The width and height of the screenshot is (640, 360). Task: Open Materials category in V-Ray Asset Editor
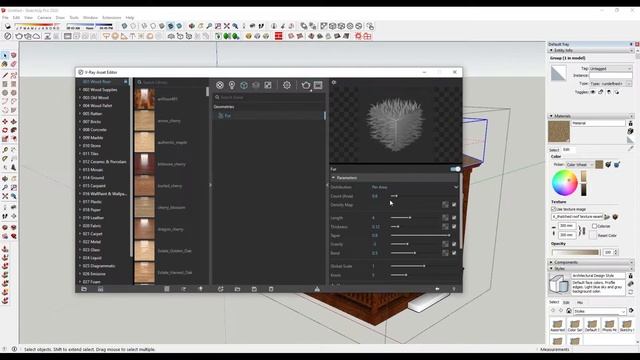pyautogui.click(x=220, y=85)
